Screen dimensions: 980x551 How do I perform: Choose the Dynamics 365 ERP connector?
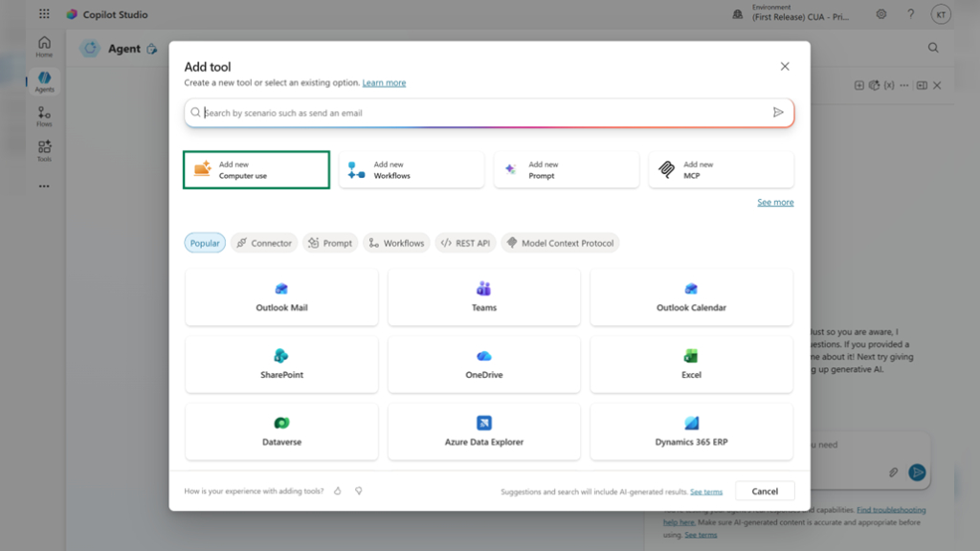(691, 431)
